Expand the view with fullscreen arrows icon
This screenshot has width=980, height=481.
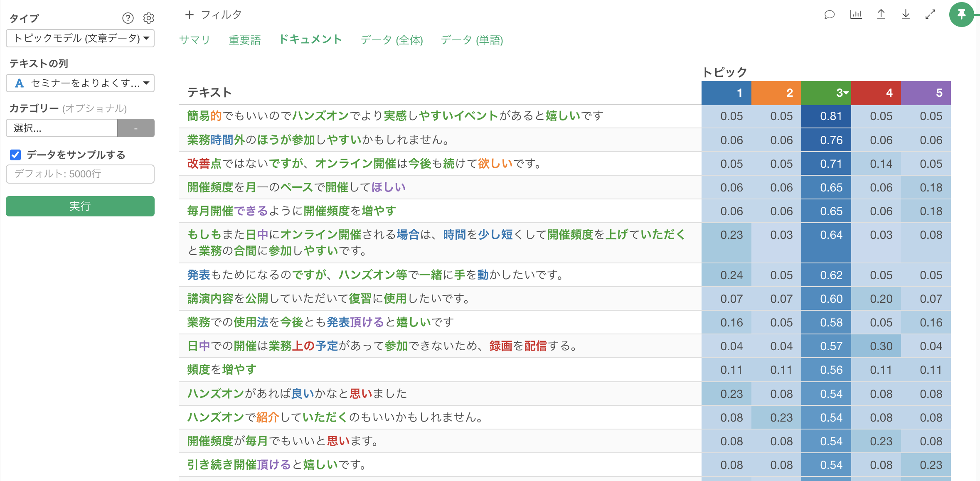point(931,15)
